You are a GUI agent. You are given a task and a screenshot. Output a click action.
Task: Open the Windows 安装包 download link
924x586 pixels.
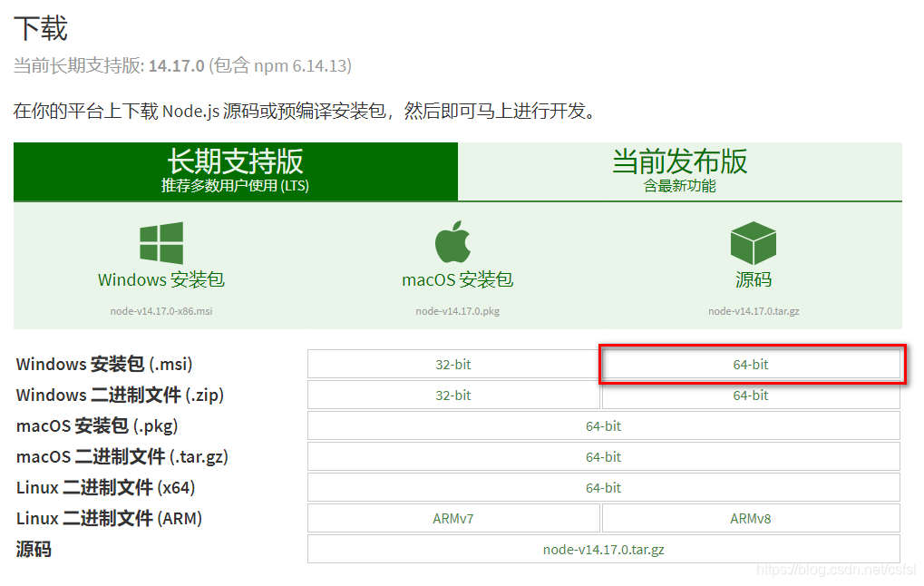[161, 279]
